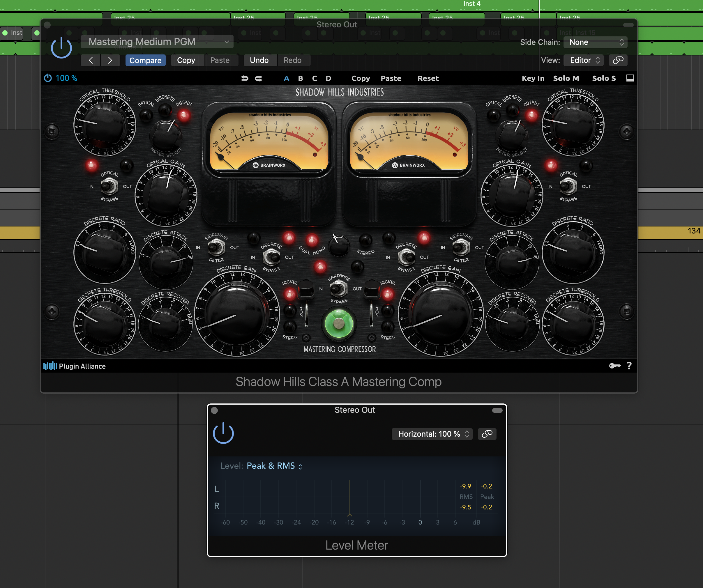Select settings bank B
This screenshot has width=703, height=588.
click(x=300, y=78)
